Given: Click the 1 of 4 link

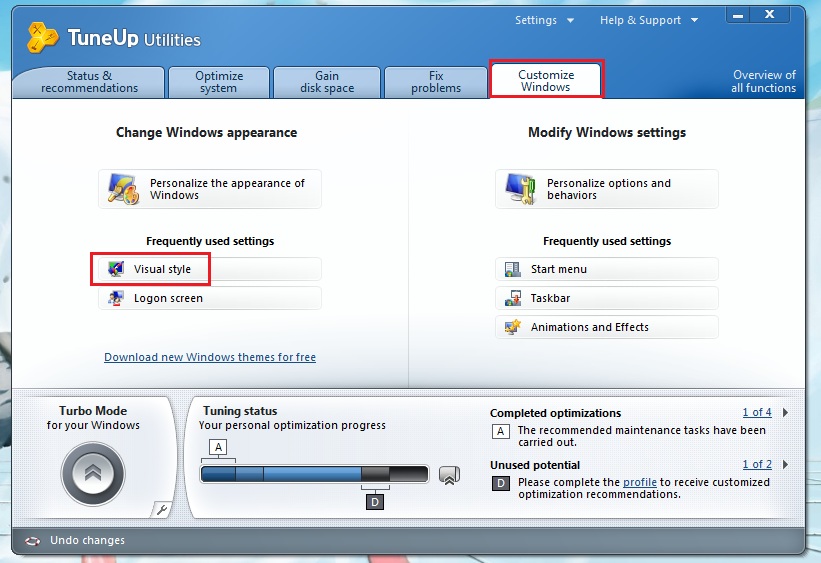Looking at the screenshot, I should pos(757,413).
